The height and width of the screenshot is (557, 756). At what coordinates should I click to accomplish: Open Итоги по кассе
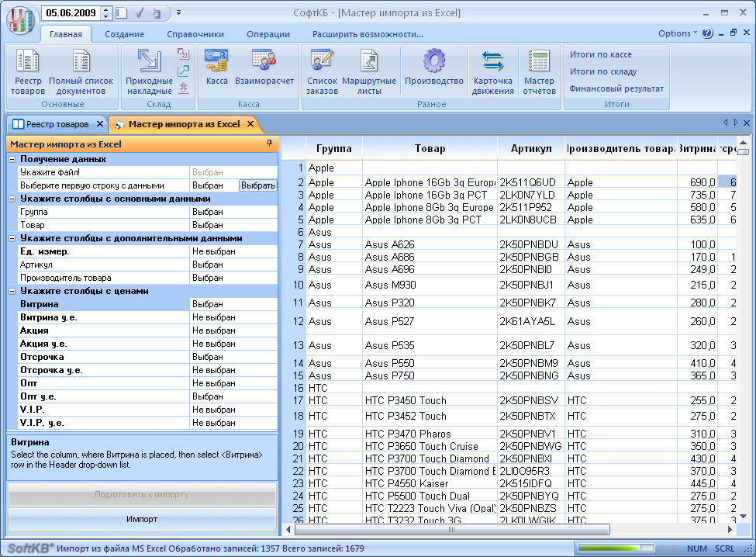pyautogui.click(x=600, y=54)
